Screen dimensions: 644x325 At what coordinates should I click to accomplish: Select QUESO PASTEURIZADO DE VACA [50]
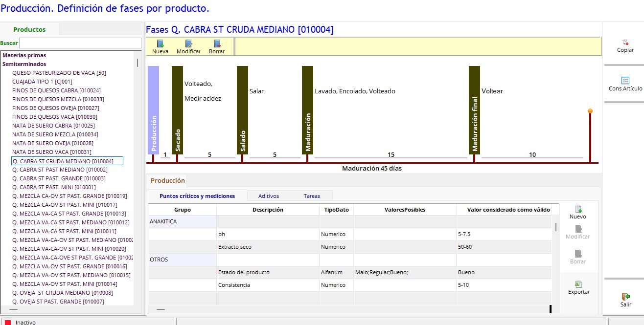[59, 73]
